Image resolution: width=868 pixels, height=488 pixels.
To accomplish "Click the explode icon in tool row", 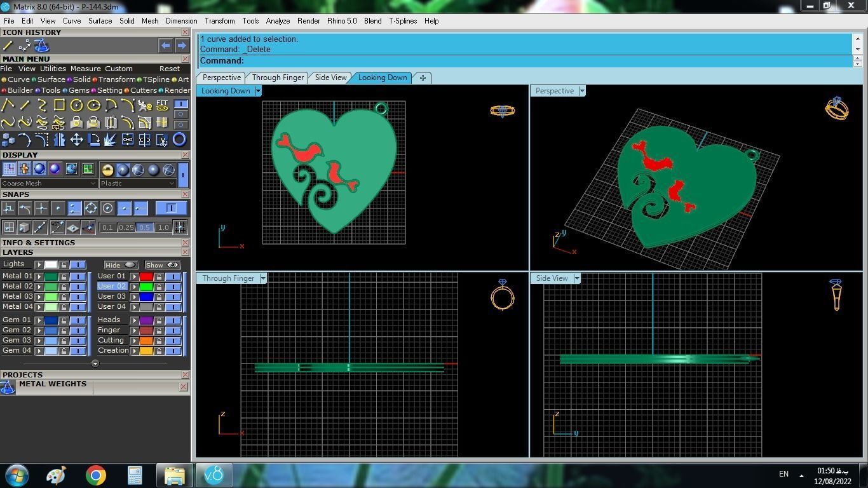I will (x=111, y=139).
